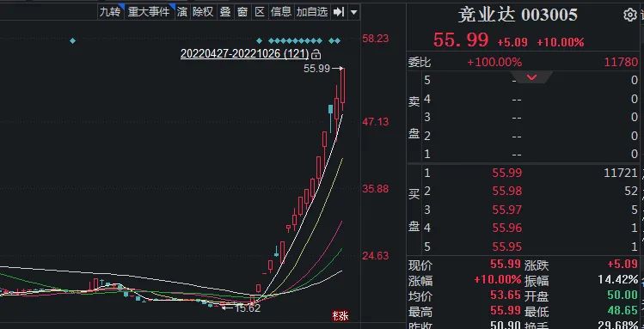Screen dimensions: 644x329
Task: Click the 振幅 value 14.42%
Action: pyautogui.click(x=618, y=280)
